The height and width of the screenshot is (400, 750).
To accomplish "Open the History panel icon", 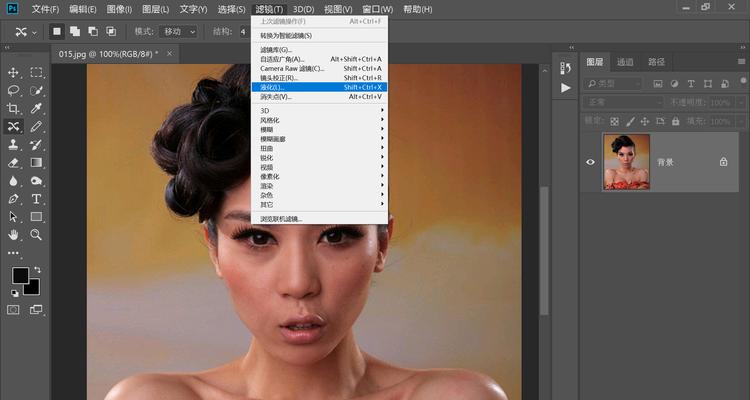I will (x=566, y=68).
